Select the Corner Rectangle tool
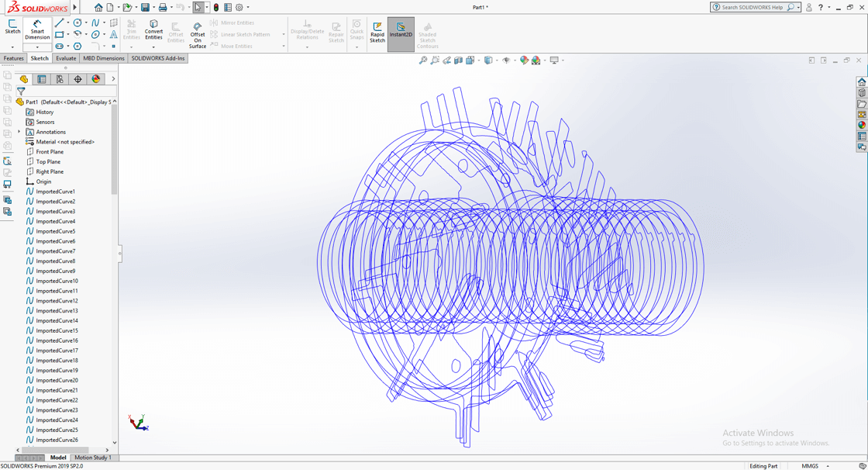Image resolution: width=868 pixels, height=470 pixels. 59,34
